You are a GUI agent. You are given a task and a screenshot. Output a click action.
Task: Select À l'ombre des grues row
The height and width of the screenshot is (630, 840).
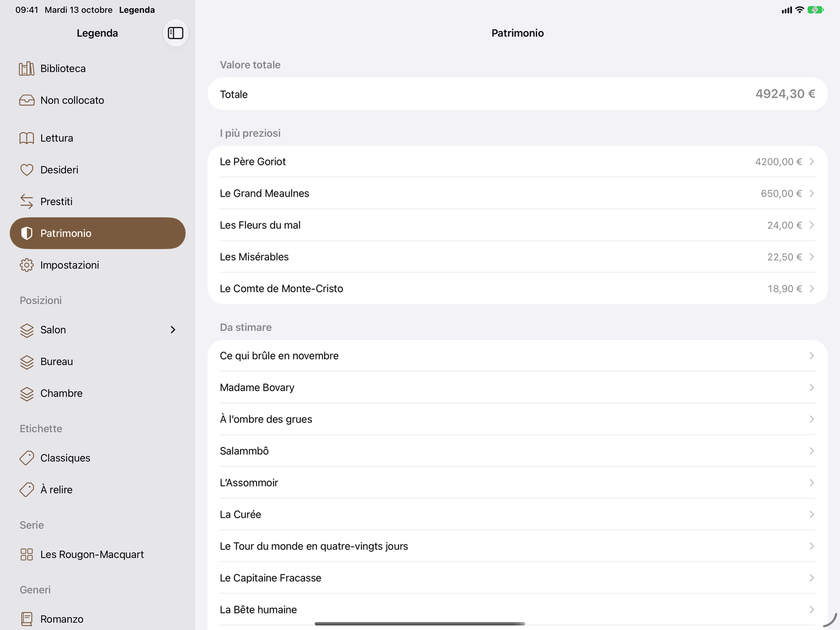tap(518, 419)
